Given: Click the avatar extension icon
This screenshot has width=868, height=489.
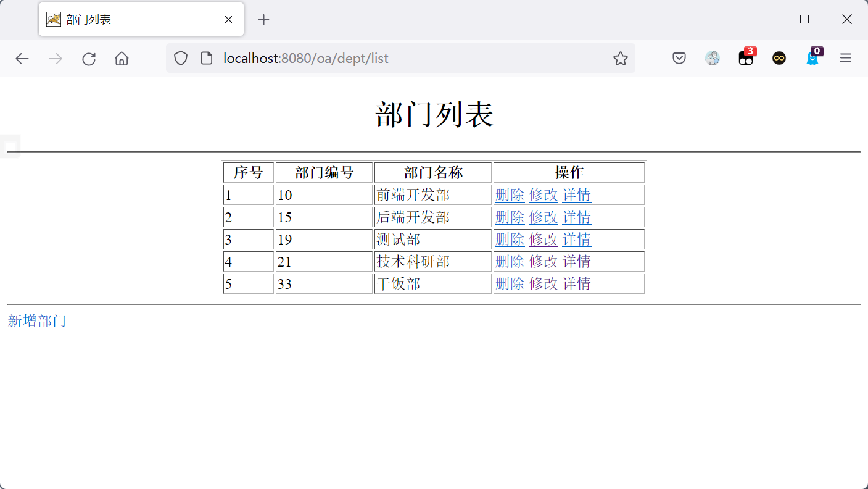Looking at the screenshot, I should pos(713,59).
